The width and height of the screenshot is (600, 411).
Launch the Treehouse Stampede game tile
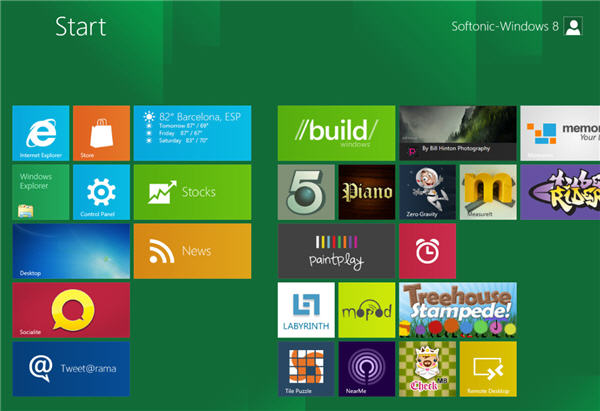coord(457,310)
